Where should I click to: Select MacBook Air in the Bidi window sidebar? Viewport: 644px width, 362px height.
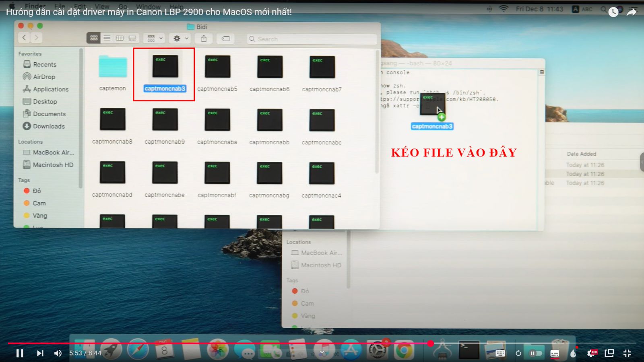[49, 152]
